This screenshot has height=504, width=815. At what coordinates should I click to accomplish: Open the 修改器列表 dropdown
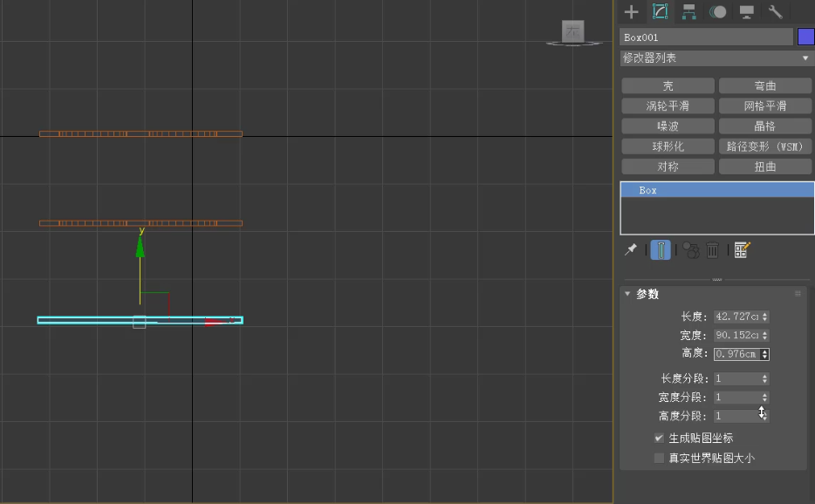[x=716, y=58]
